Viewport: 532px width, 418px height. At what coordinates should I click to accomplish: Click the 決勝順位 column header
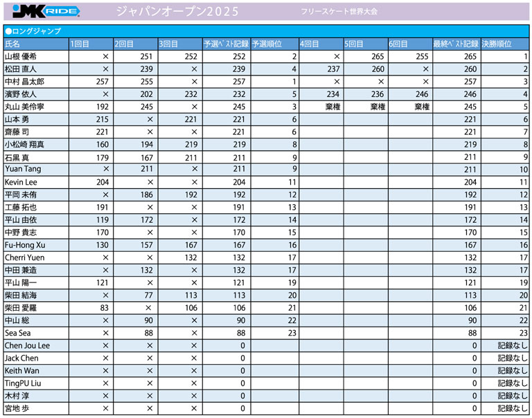(497, 44)
